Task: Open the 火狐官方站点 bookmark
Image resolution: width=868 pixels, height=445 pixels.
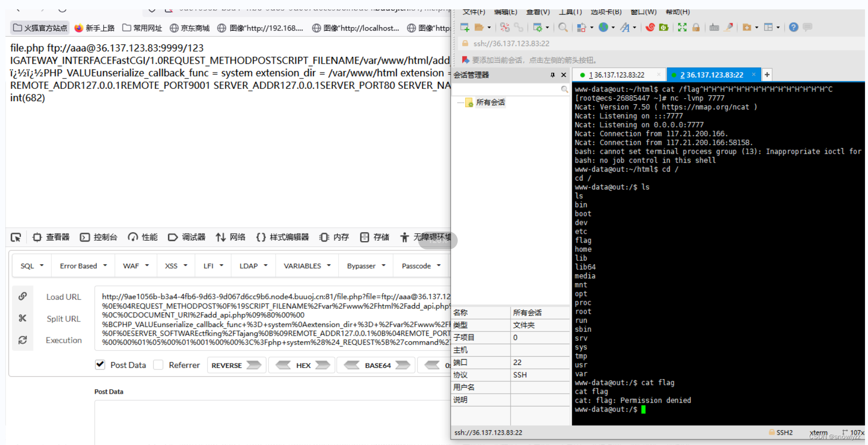Action: coord(40,28)
